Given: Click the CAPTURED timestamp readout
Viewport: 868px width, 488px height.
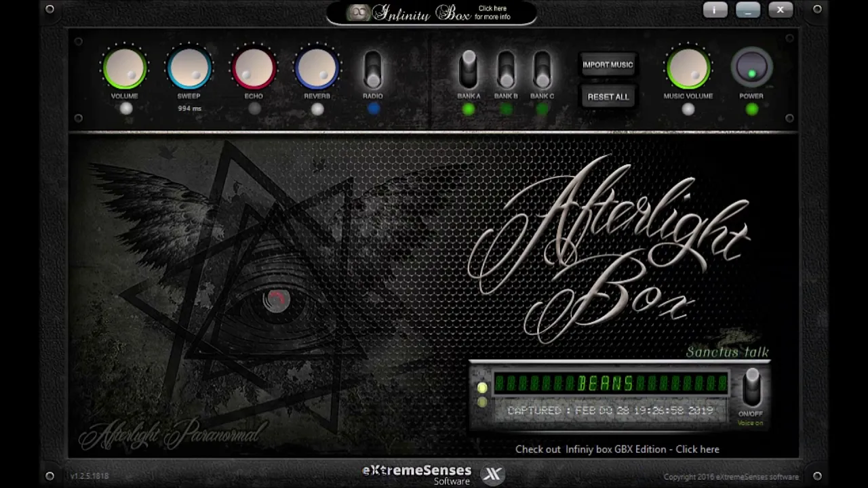Looking at the screenshot, I should tap(610, 411).
